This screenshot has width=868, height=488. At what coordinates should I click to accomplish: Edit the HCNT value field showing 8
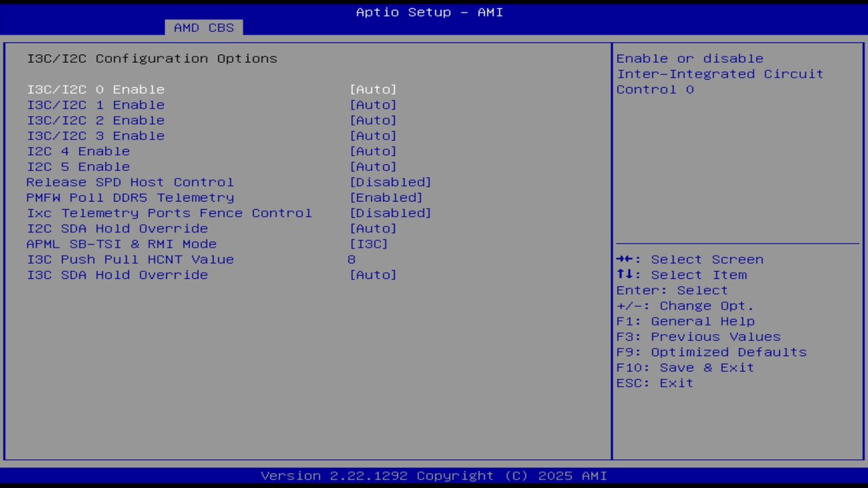351,260
